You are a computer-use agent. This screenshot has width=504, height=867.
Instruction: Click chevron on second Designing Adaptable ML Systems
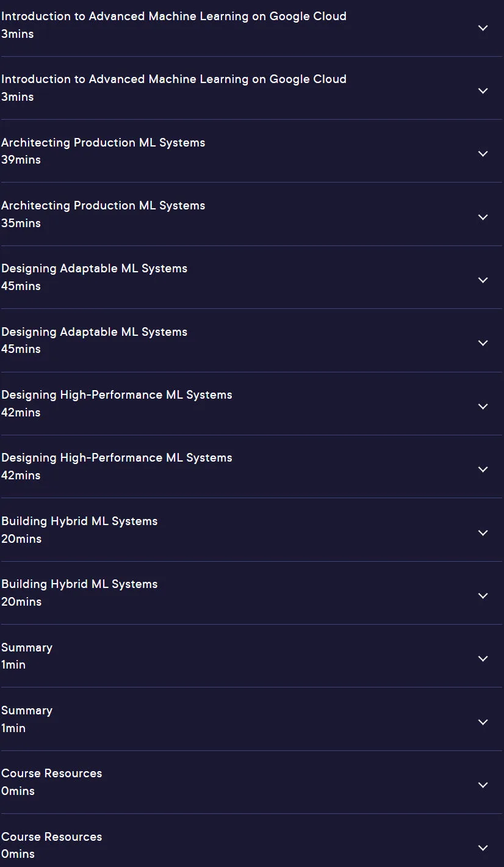(x=483, y=343)
